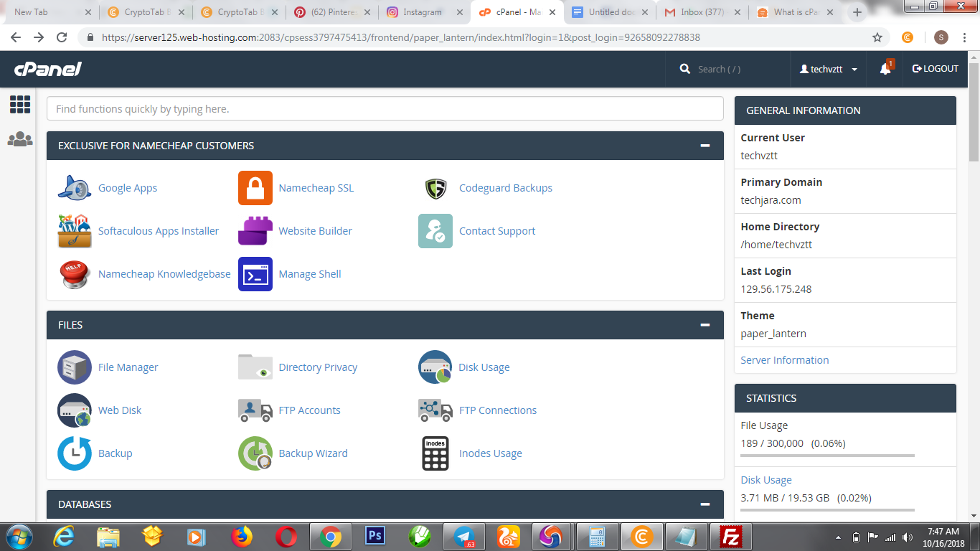Open the techvztt user dropdown
The width and height of the screenshot is (980, 551).
pos(829,69)
